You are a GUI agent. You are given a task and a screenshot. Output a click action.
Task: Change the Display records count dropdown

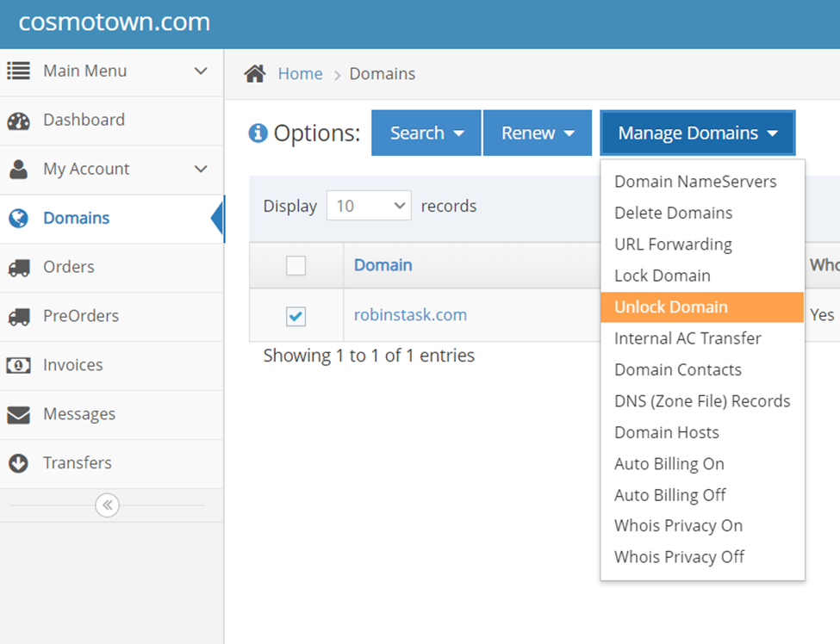click(369, 206)
